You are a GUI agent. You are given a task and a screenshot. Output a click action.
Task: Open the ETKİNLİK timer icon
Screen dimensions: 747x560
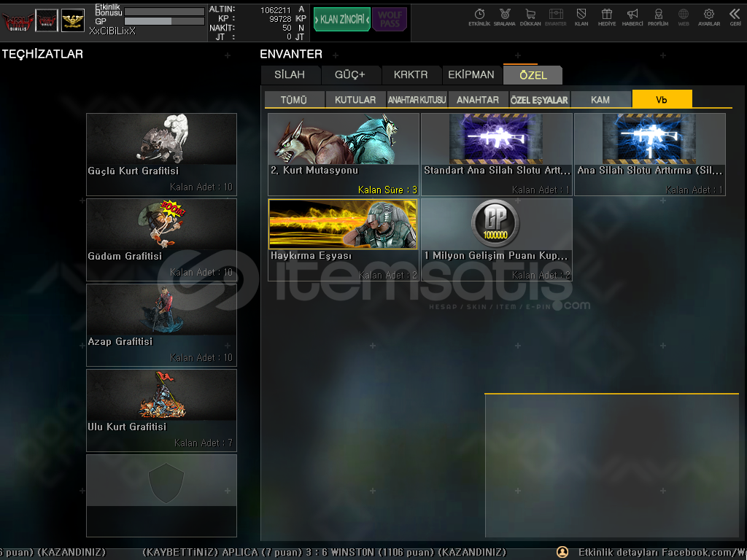click(479, 17)
